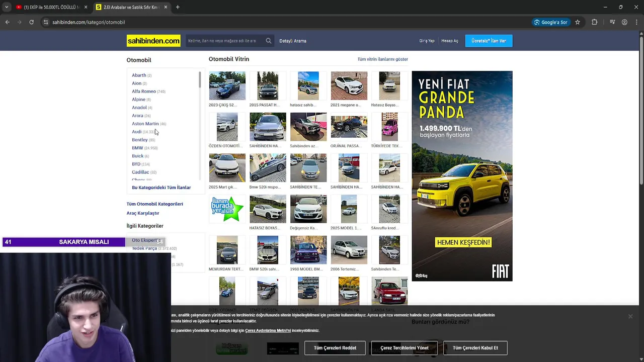Image resolution: width=644 pixels, height=362 pixels.
Task: Click the ilanım burada yer alsın star
Action: [227, 209]
